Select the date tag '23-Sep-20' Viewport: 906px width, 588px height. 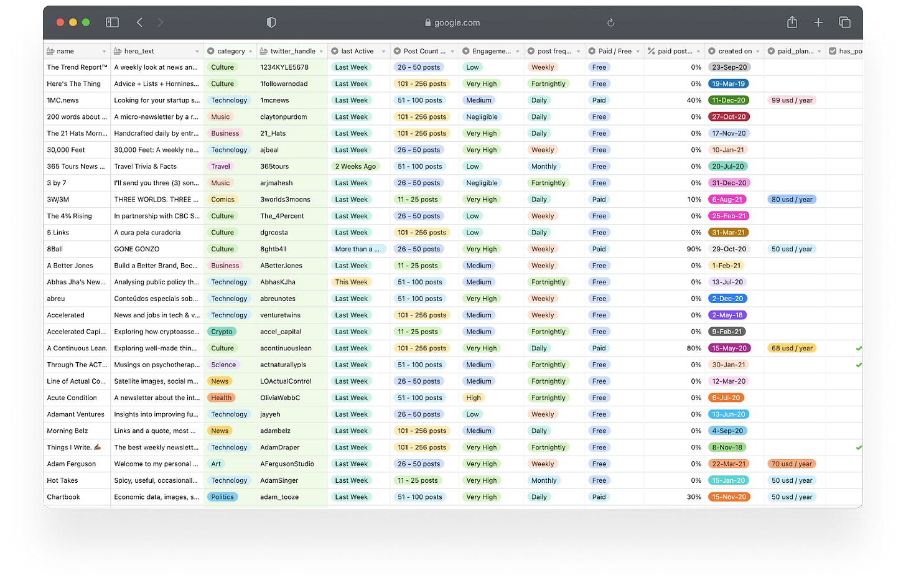pyautogui.click(x=729, y=67)
